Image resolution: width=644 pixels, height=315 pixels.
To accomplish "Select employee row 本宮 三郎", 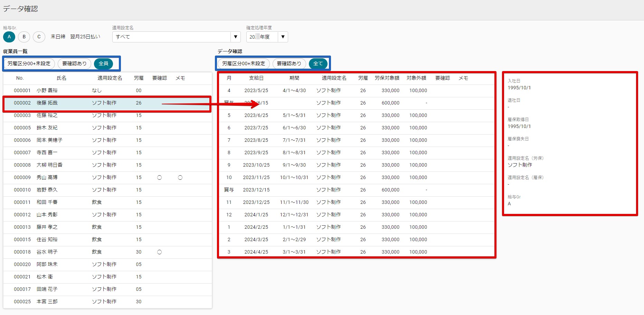I will click(107, 302).
